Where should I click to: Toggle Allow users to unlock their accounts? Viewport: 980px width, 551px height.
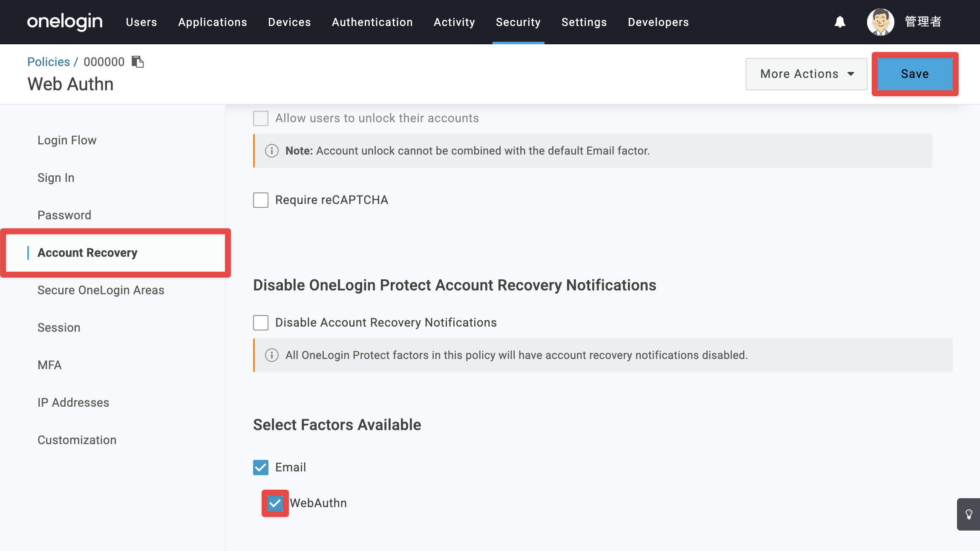coord(261,118)
